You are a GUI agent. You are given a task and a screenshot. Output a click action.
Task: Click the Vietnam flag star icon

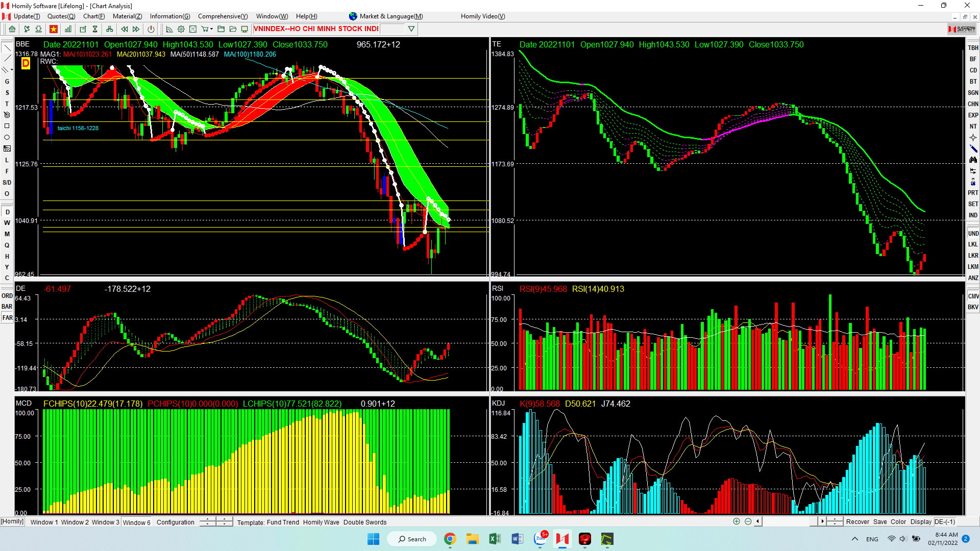(x=54, y=29)
